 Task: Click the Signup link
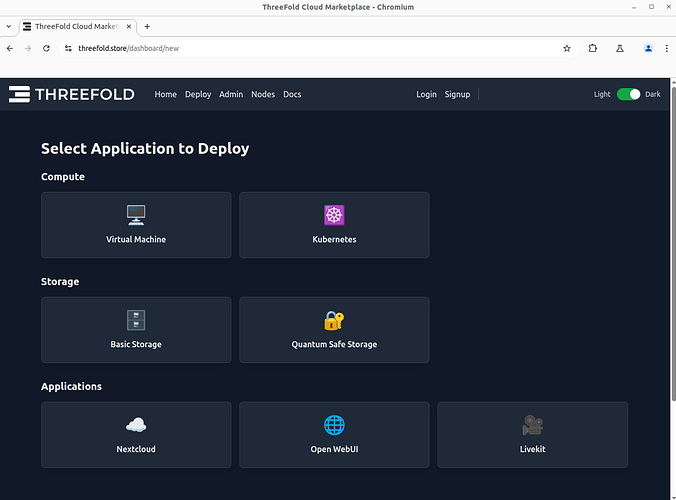click(x=457, y=94)
